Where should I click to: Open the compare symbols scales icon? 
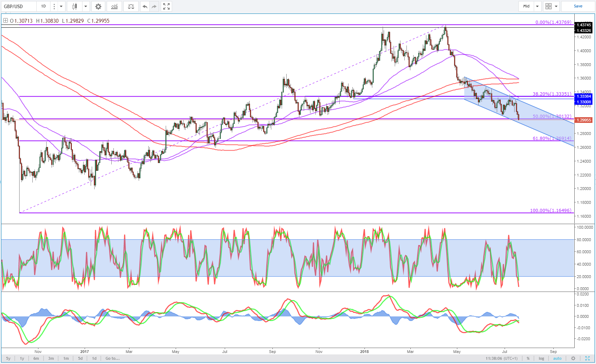131,6
